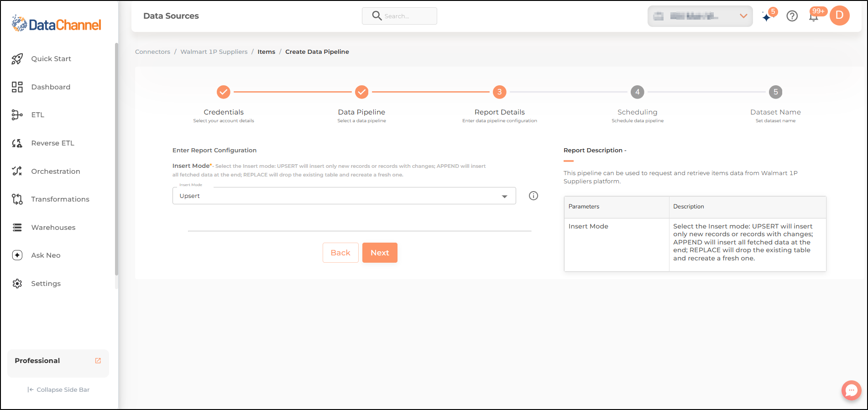Open the notifications bell

coord(814,16)
